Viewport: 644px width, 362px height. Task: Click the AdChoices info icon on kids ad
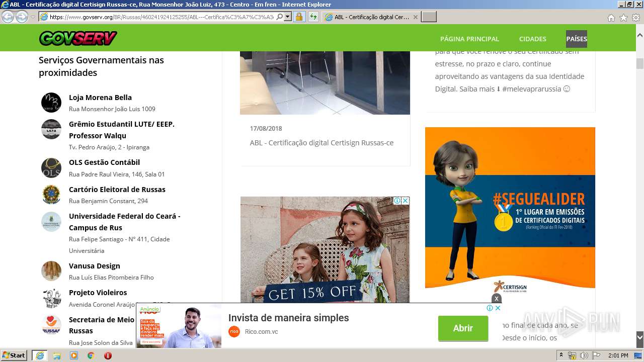coord(397,201)
